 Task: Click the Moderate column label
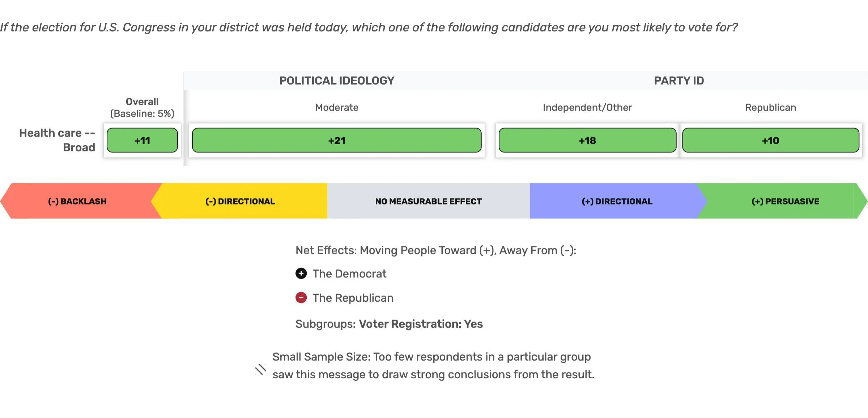(x=337, y=108)
